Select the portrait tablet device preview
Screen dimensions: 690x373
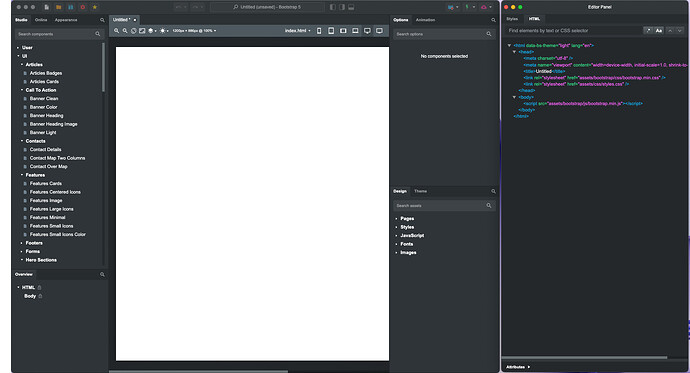click(x=331, y=31)
